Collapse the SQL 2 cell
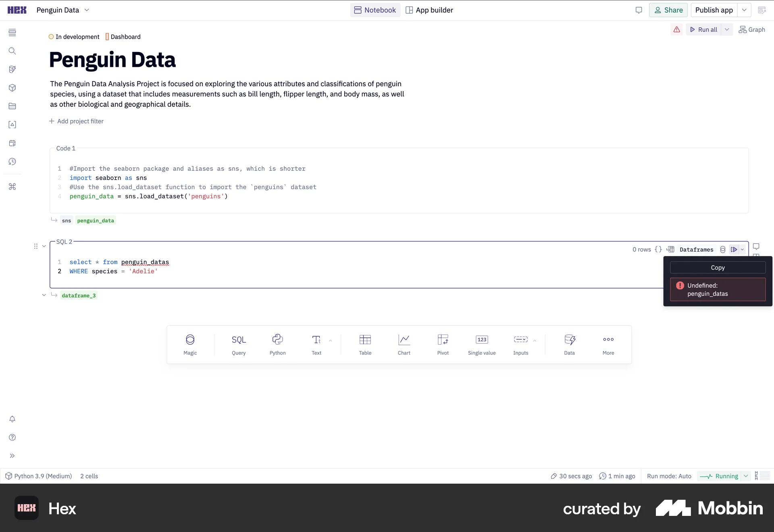 (44, 246)
